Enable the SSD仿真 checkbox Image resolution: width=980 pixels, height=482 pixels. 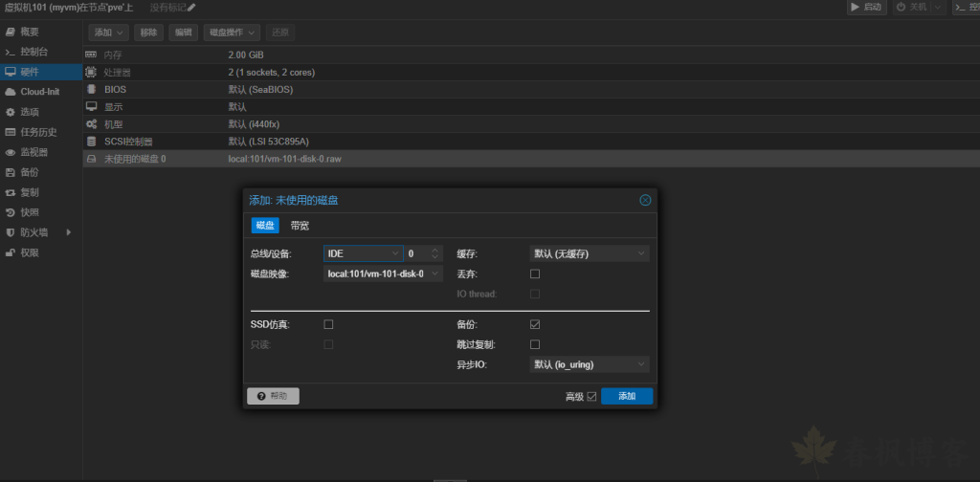328,324
